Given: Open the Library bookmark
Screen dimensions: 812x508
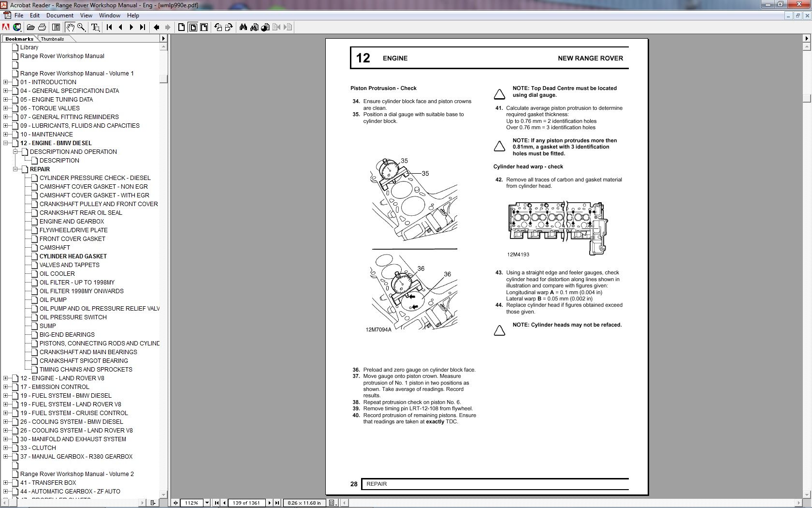Looking at the screenshot, I should point(29,47).
